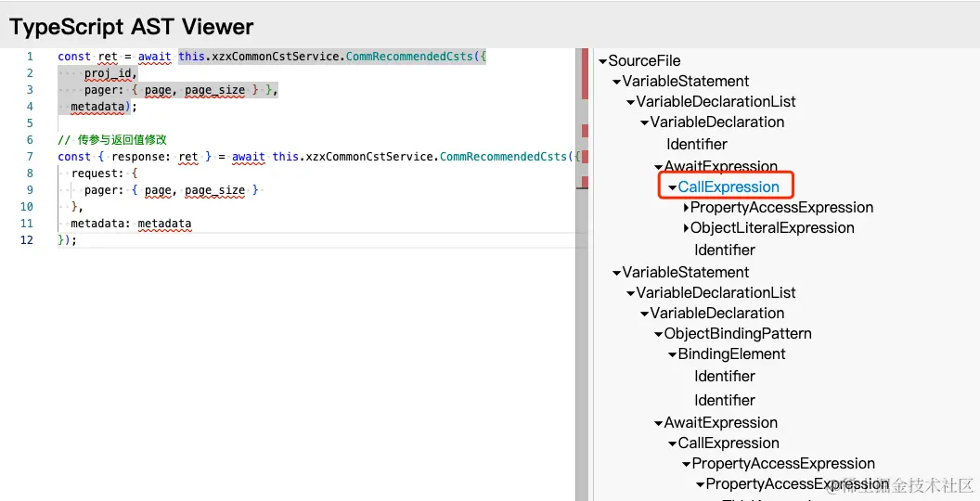Click 'await' keyword on code line 7

(249, 157)
